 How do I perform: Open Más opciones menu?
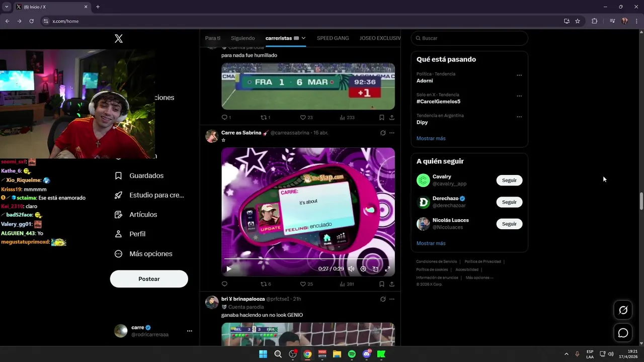(143, 254)
